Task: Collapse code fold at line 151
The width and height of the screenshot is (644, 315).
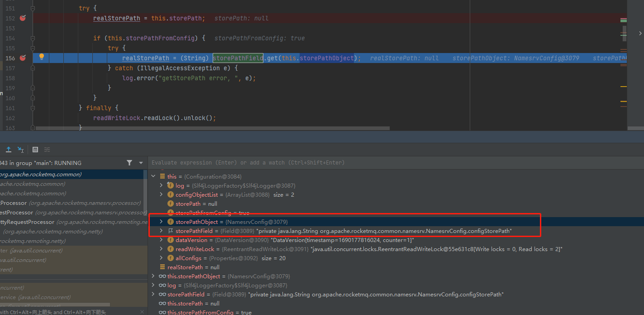Action: pyautogui.click(x=33, y=8)
